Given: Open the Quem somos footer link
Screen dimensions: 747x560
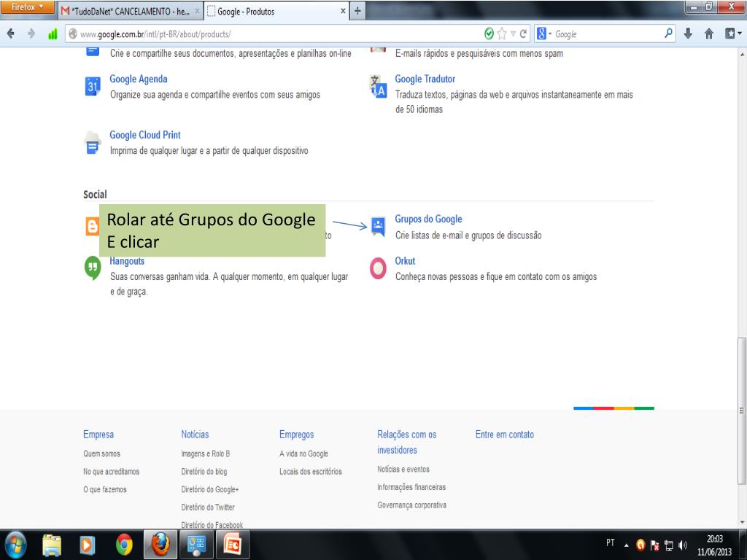Looking at the screenshot, I should [x=102, y=454].
